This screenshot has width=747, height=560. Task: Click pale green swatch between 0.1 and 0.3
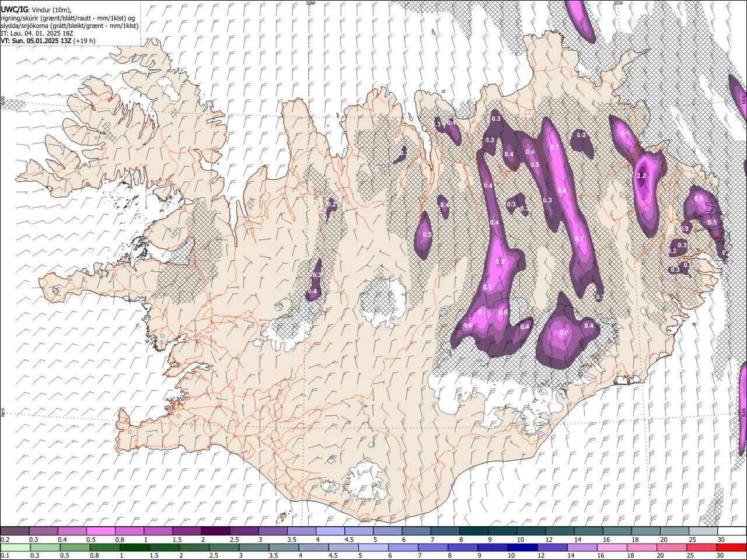15,548
